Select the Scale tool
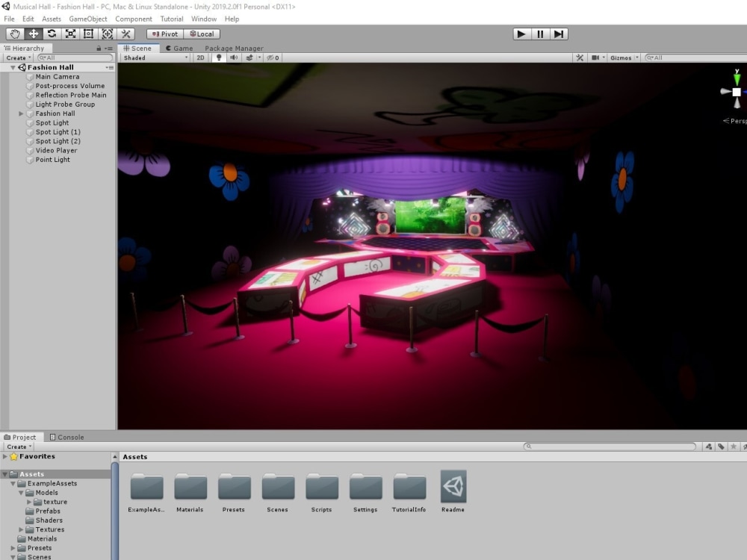The height and width of the screenshot is (560, 747). 70,34
